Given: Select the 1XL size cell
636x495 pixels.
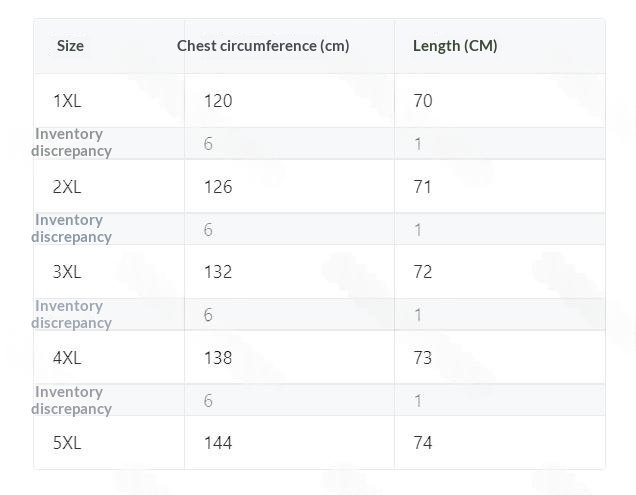Looking at the screenshot, I should (67, 101).
